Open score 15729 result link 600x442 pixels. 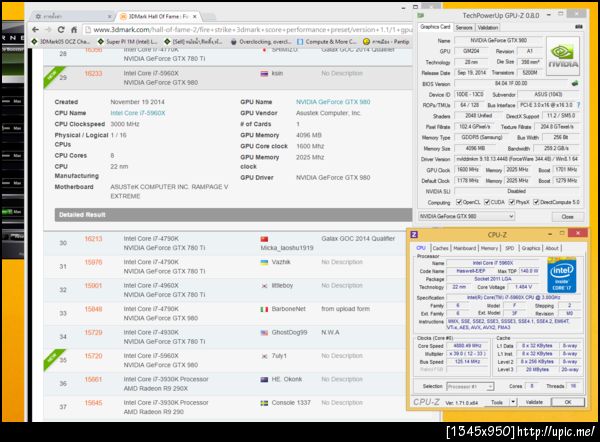coord(93,332)
